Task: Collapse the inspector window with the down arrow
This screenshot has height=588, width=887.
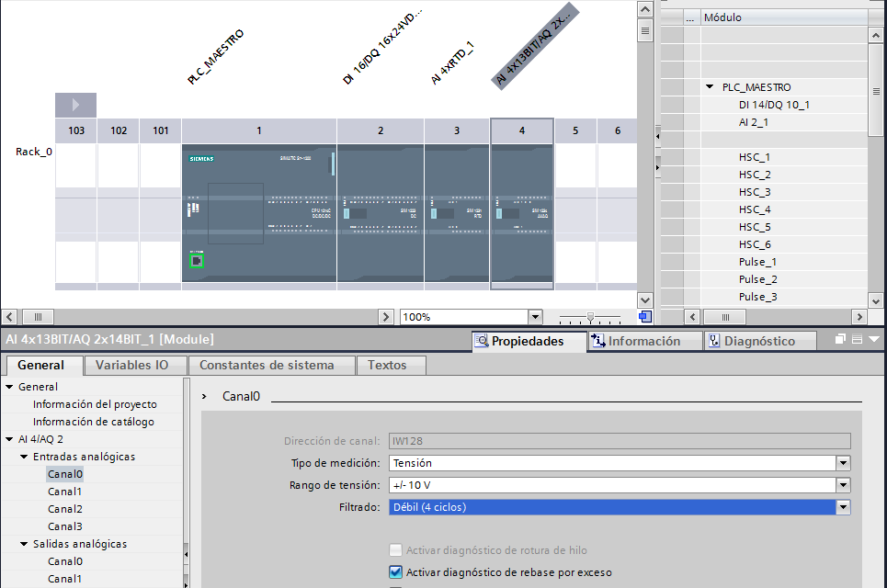Action: click(x=873, y=340)
